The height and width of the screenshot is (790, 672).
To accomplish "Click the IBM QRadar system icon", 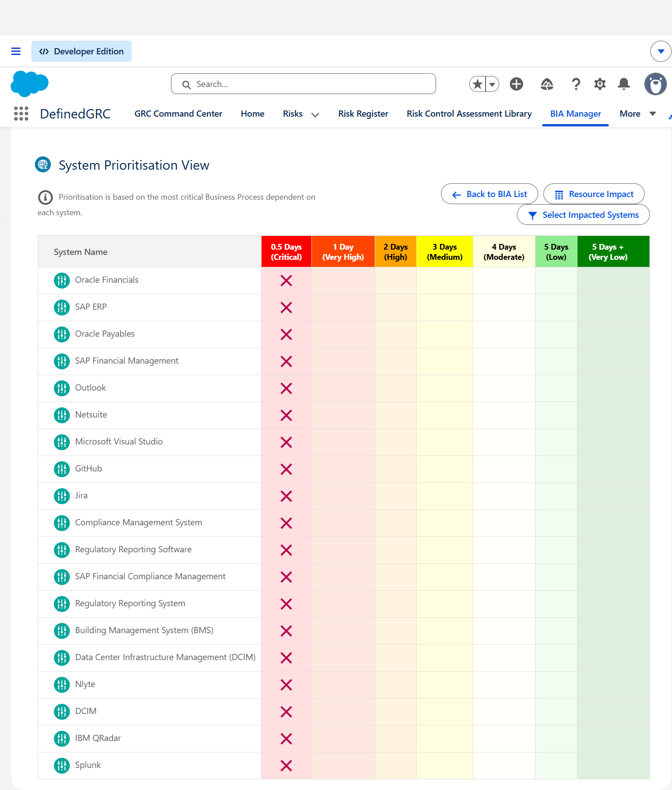I will (62, 738).
